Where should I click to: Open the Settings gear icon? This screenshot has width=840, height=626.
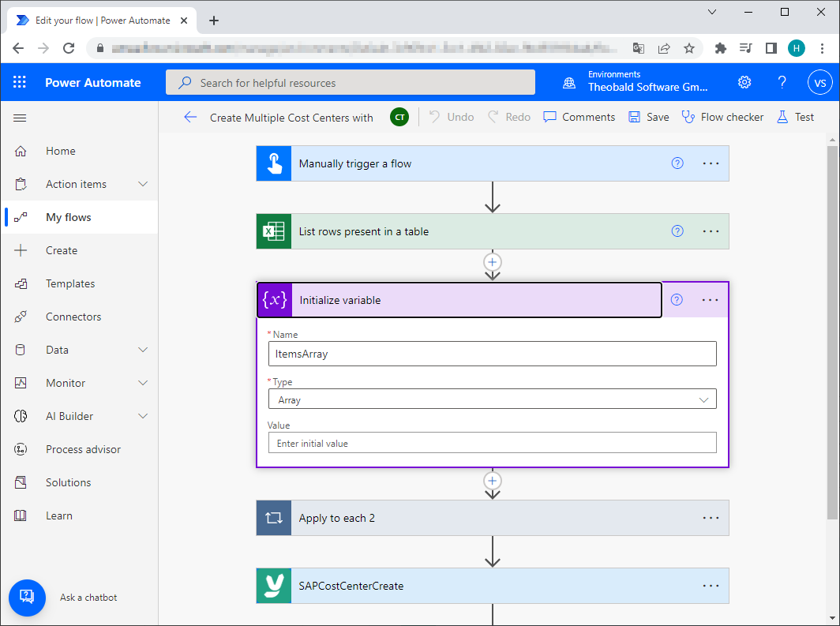pos(744,82)
